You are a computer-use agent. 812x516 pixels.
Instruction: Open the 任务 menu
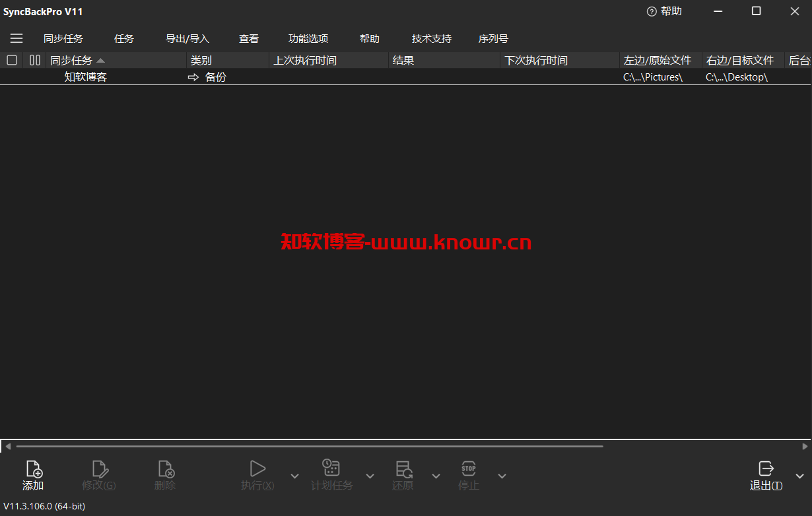tap(124, 39)
